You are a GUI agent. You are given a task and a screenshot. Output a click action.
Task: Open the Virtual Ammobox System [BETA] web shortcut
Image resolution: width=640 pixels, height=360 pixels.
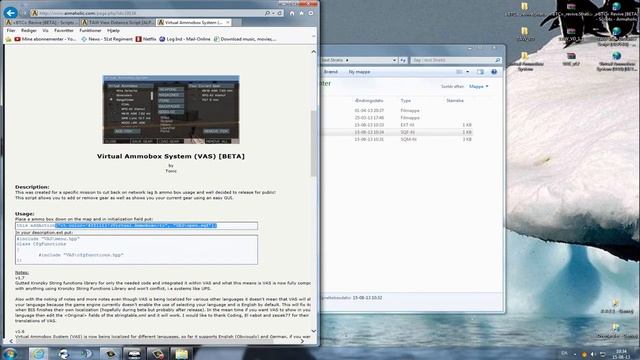[616, 61]
